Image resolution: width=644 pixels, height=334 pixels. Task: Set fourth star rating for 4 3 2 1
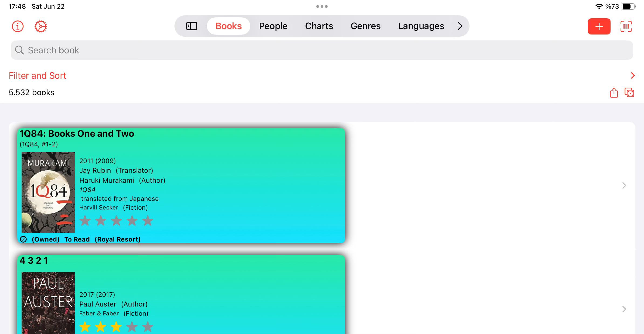point(132,327)
